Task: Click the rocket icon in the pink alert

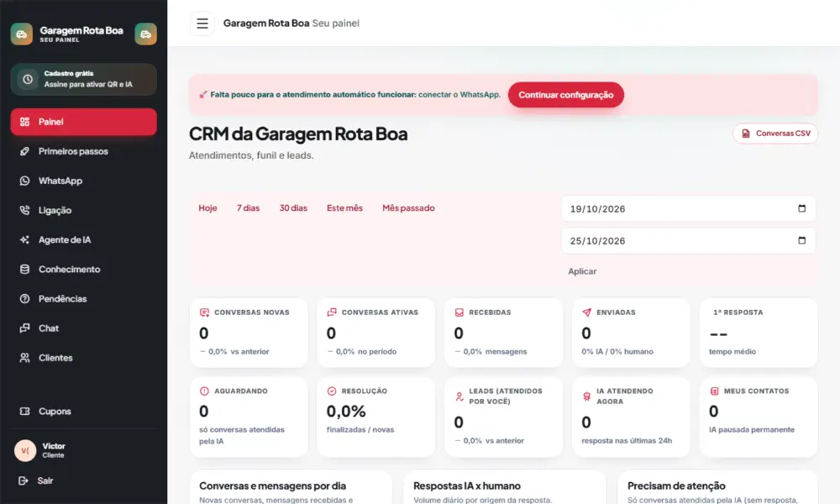Action: (203, 95)
